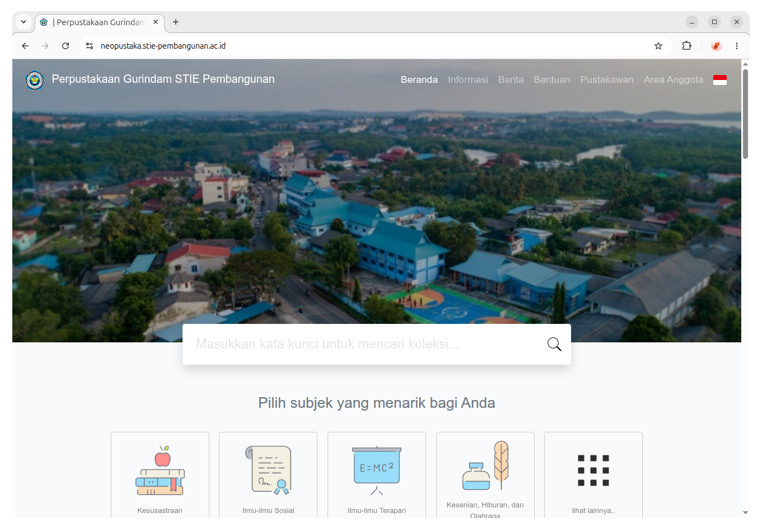This screenshot has height=532, width=762.
Task: Click the lihat lainnya grid icon
Action: (x=593, y=470)
